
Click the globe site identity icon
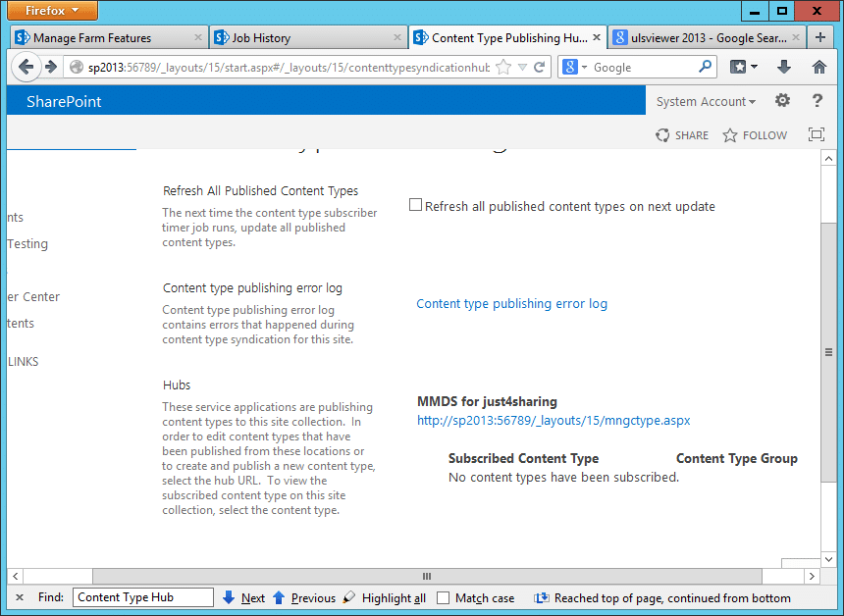click(x=77, y=68)
